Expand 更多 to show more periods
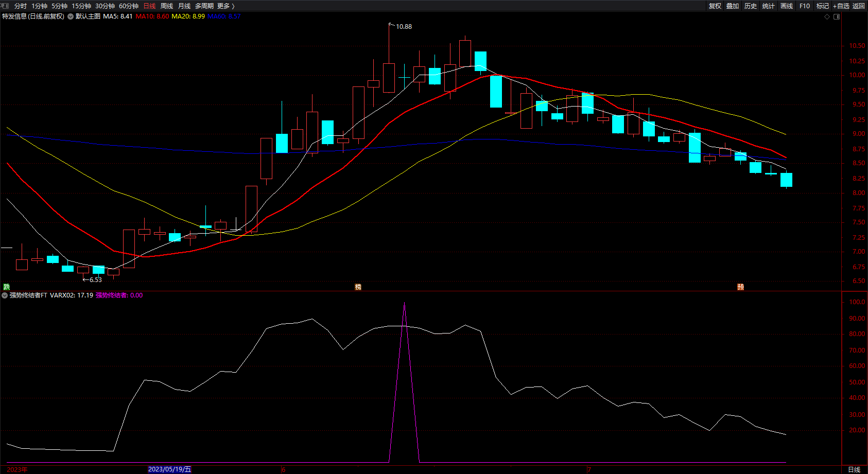The height and width of the screenshot is (474, 868). 226,6
